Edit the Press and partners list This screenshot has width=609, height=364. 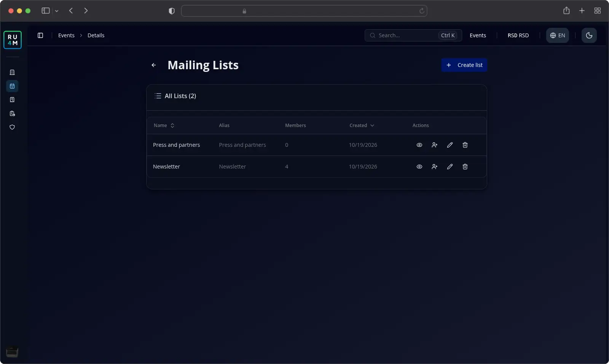pyautogui.click(x=450, y=145)
